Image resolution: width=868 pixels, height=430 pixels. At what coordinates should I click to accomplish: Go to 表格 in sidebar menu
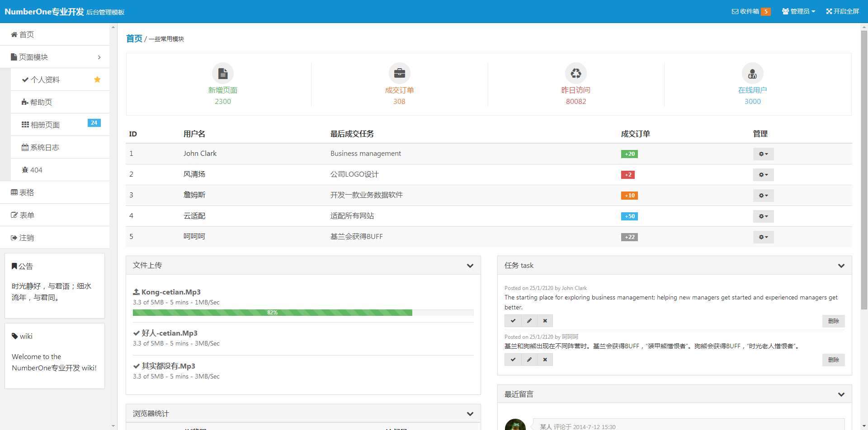click(26, 192)
